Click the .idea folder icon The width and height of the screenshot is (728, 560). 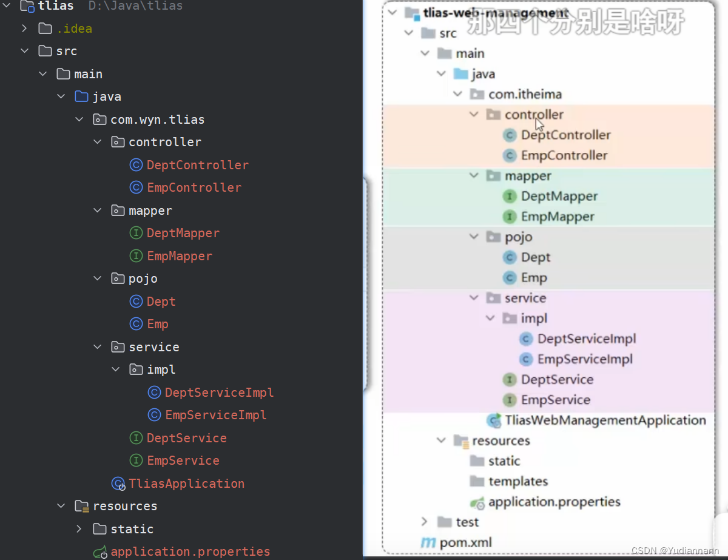point(44,27)
